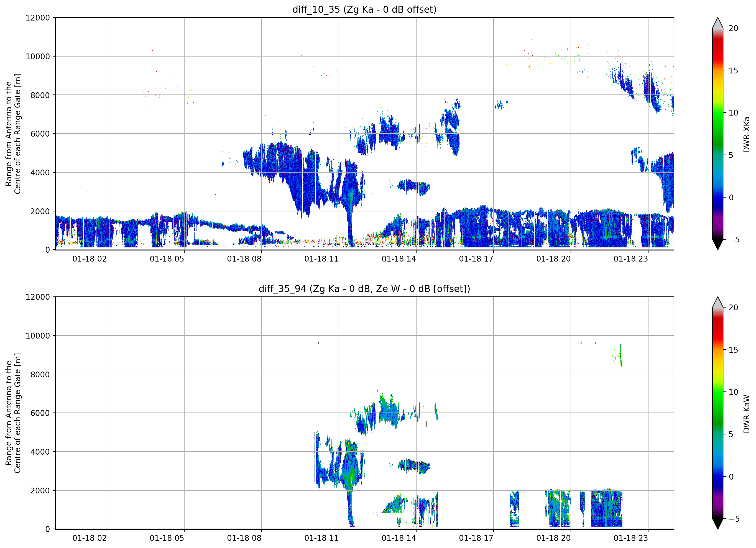This screenshot has height=548, width=756.
Task: Click the '5' tick on the DWR-KaW colorbar
Action: [731, 435]
